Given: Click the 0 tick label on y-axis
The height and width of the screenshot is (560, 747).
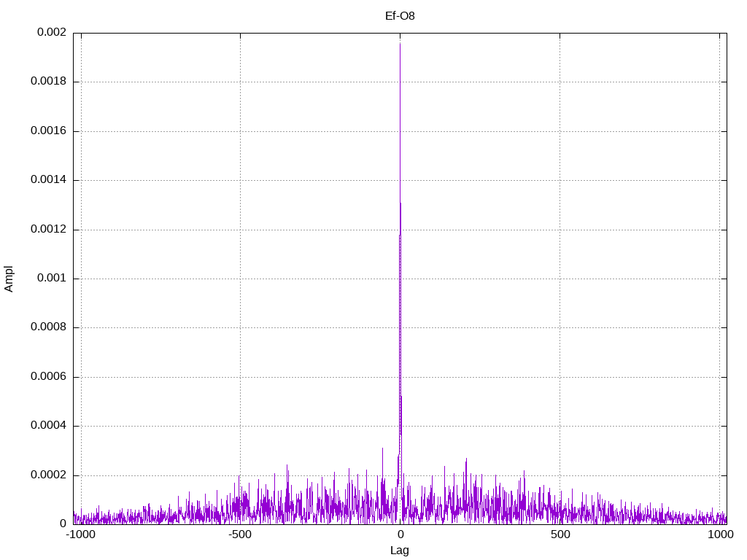Looking at the screenshot, I should click(63, 524).
